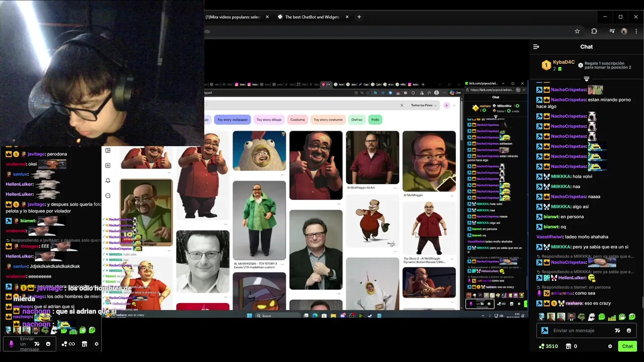Click username HellenLulker in right chat
Image resolution: width=644 pixels, height=362 pixels.
tap(572, 278)
